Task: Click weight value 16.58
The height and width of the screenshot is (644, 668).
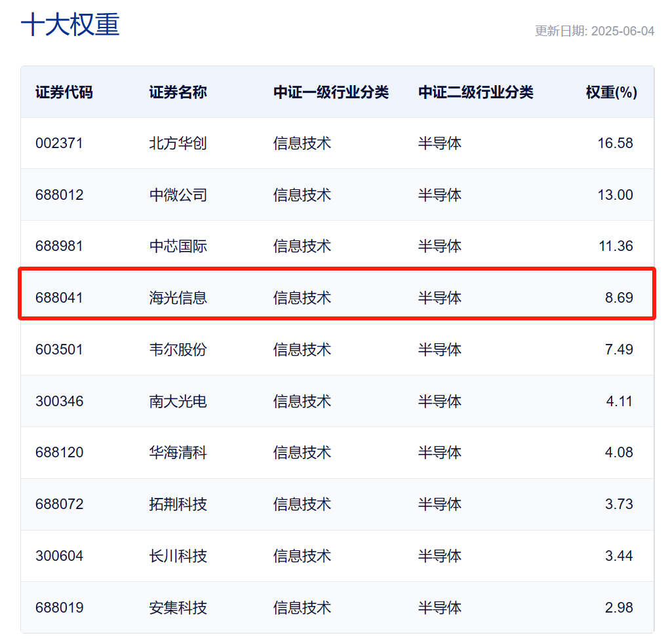Action: (615, 143)
